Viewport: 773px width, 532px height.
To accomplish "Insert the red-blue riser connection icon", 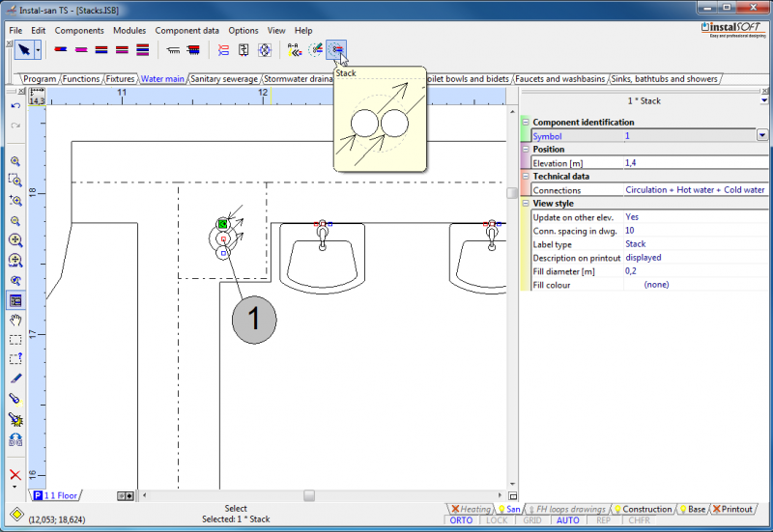I will click(224, 50).
